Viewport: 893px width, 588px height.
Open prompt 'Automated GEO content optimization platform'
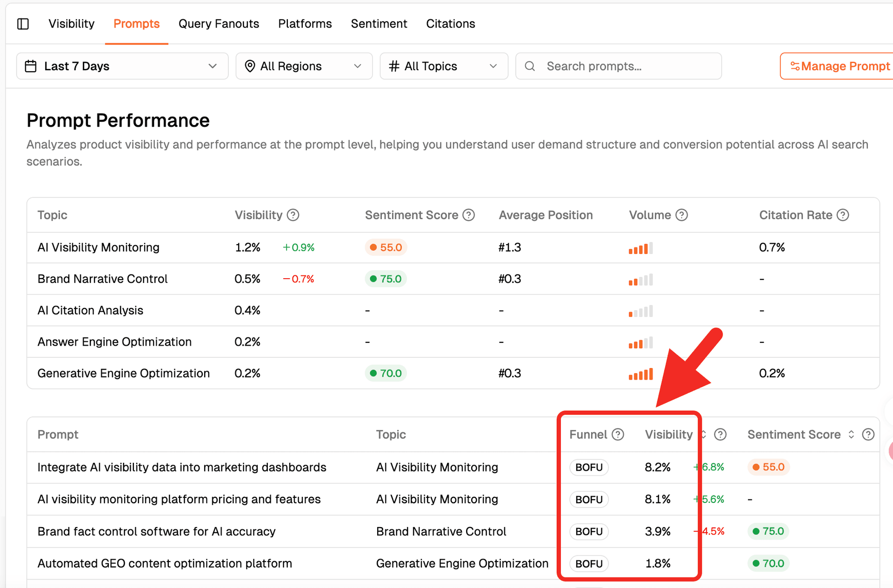click(165, 563)
